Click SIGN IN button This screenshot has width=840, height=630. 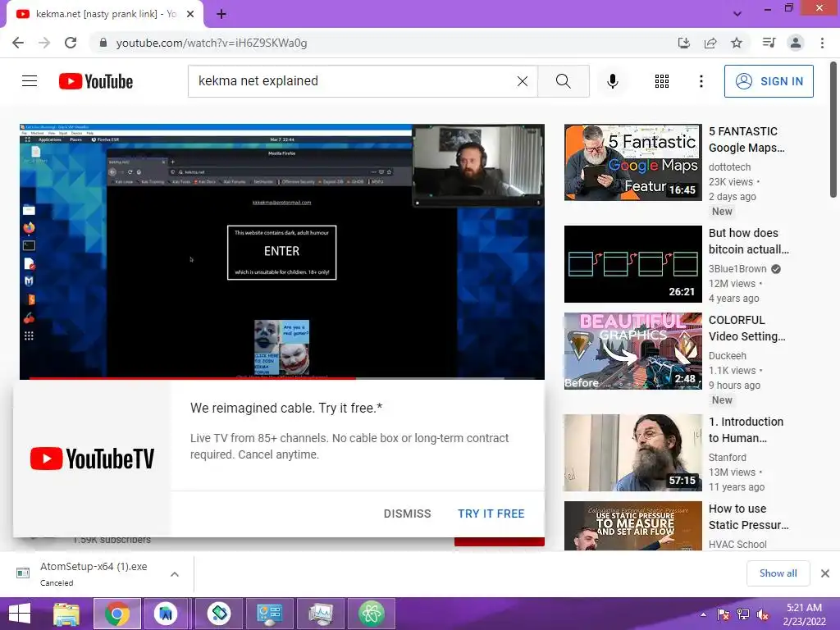click(769, 81)
